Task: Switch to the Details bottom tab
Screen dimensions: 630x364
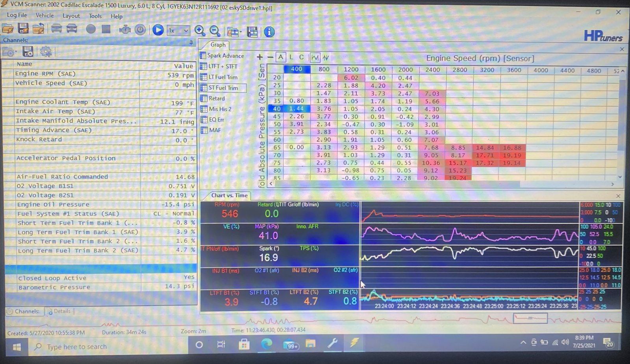Action: (x=59, y=311)
